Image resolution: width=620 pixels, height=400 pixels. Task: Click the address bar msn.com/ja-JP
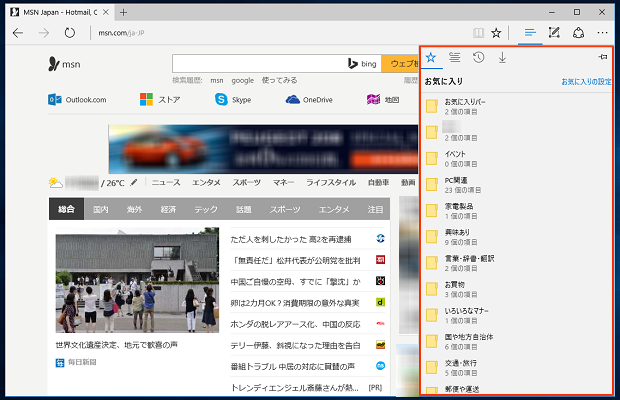(121, 33)
